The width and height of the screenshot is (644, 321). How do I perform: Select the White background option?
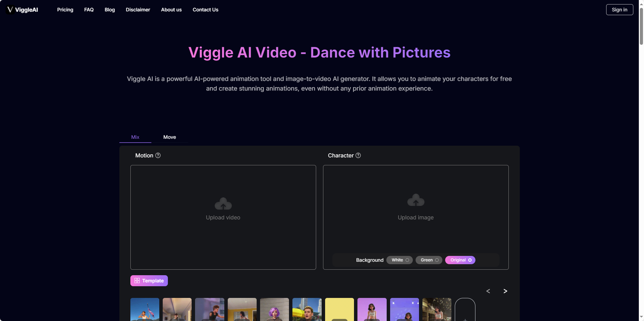click(x=399, y=260)
